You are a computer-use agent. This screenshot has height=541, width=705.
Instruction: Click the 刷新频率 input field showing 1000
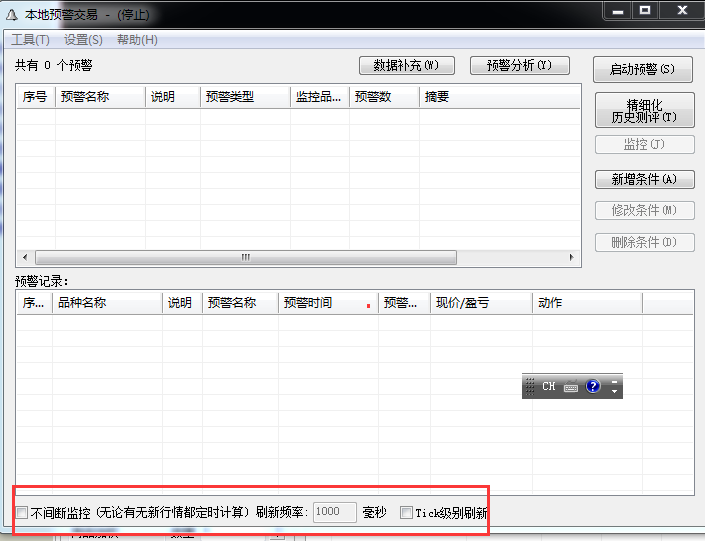coord(335,512)
